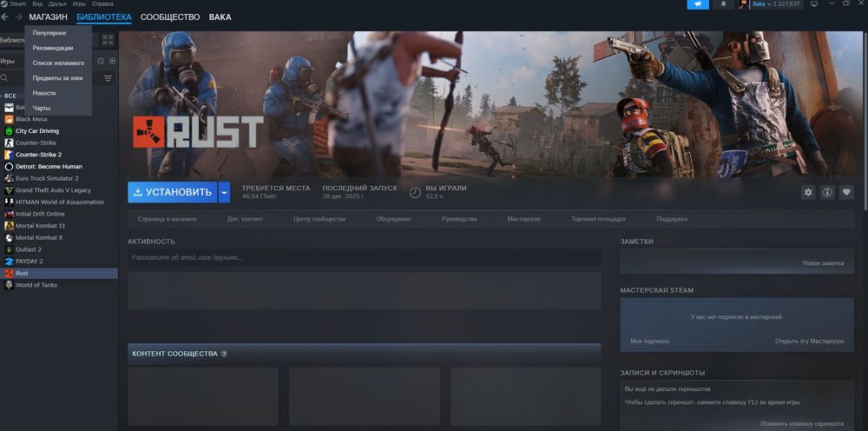Open Список желаемого from submenu
The width and height of the screenshot is (868, 431).
58,63
